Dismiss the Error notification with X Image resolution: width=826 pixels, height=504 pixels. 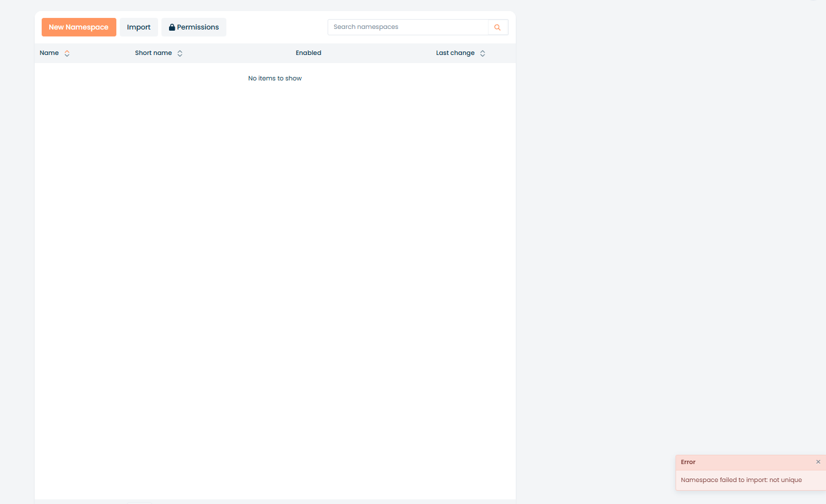click(x=818, y=462)
